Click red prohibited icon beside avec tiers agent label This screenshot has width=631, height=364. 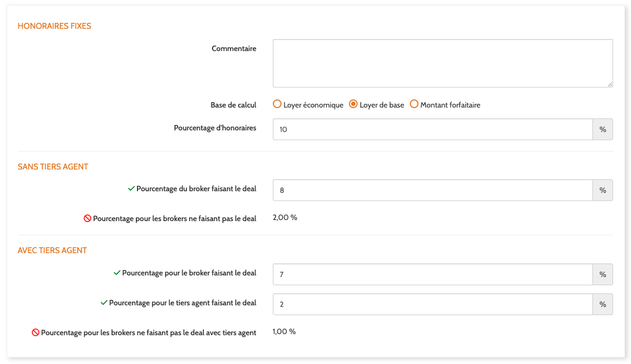pos(35,332)
